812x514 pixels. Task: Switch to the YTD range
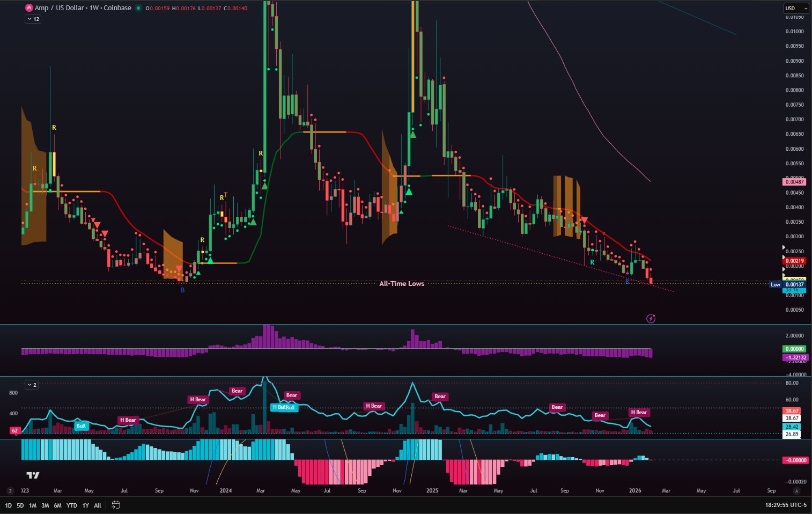pos(71,505)
